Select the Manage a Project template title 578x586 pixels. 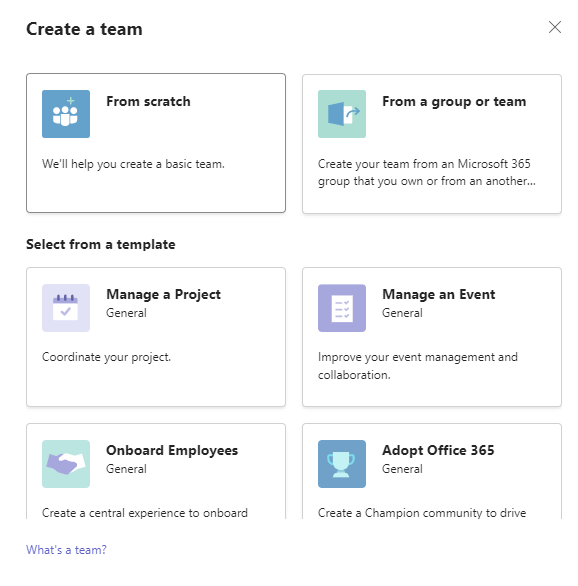(163, 294)
